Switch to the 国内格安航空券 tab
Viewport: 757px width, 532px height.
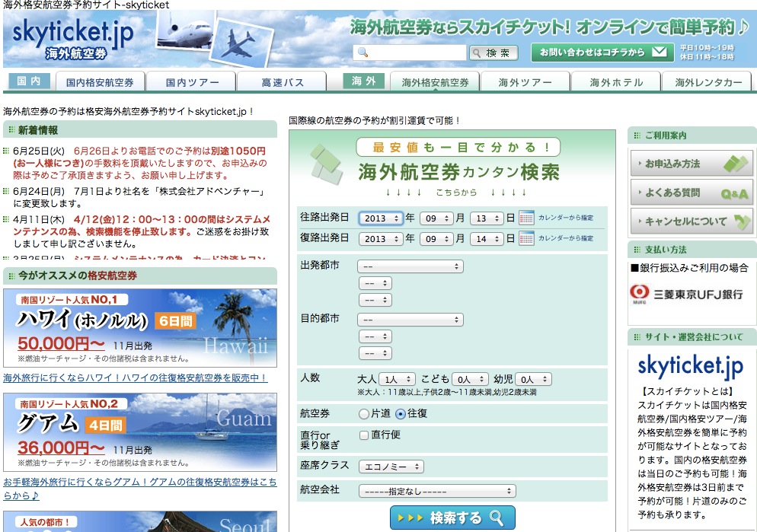coord(100,82)
